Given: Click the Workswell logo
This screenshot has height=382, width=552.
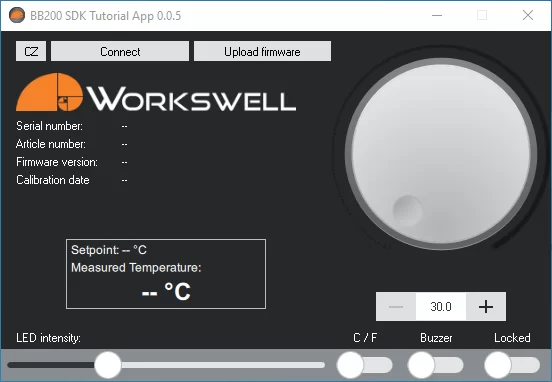Looking at the screenshot, I should [x=156, y=93].
